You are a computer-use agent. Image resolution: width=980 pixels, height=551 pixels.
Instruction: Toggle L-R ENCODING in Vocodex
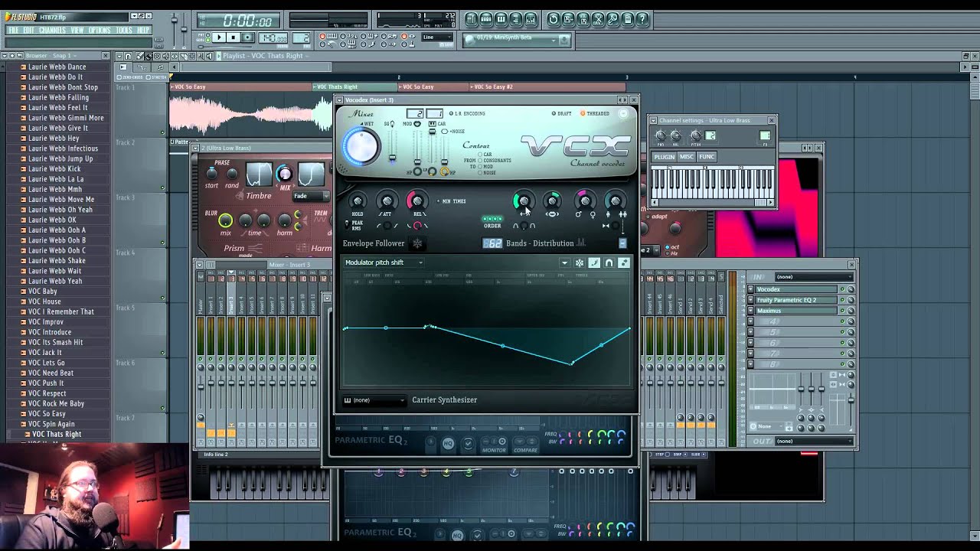467,113
